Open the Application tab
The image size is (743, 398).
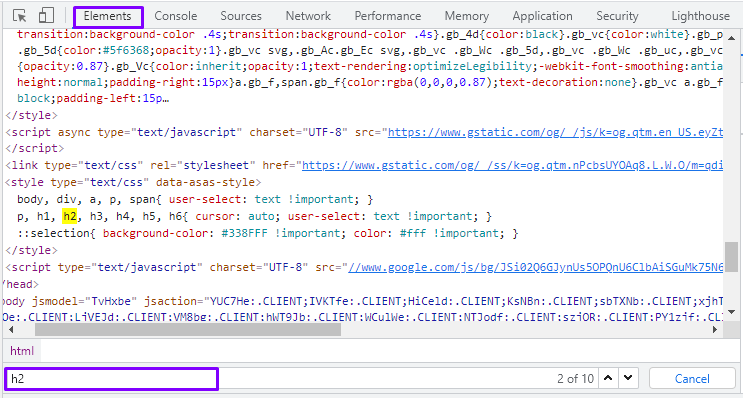[x=543, y=16]
